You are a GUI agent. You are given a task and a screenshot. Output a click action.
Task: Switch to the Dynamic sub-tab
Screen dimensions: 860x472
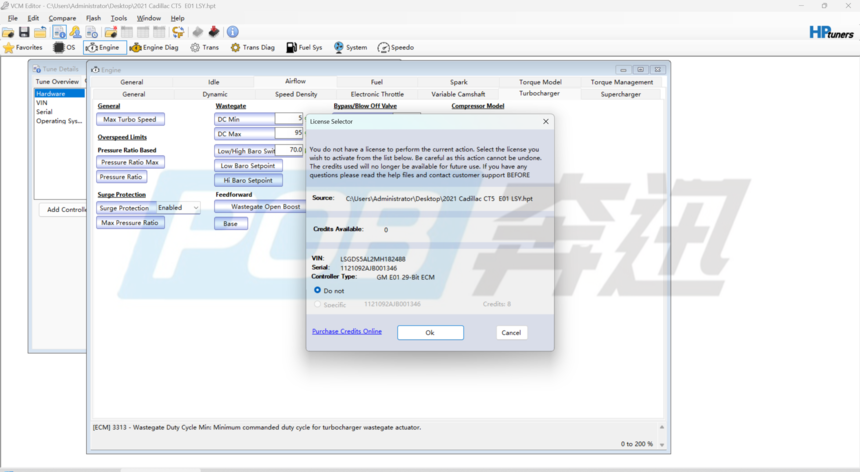(214, 94)
